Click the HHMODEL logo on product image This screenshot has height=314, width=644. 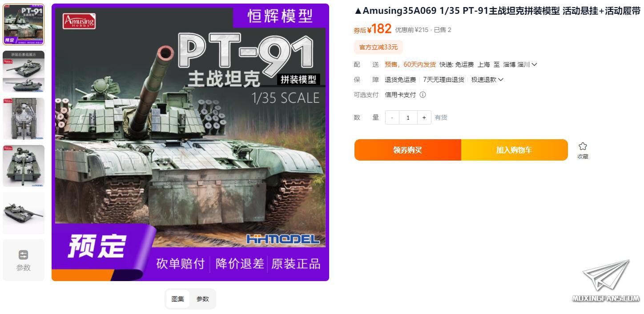click(x=283, y=239)
